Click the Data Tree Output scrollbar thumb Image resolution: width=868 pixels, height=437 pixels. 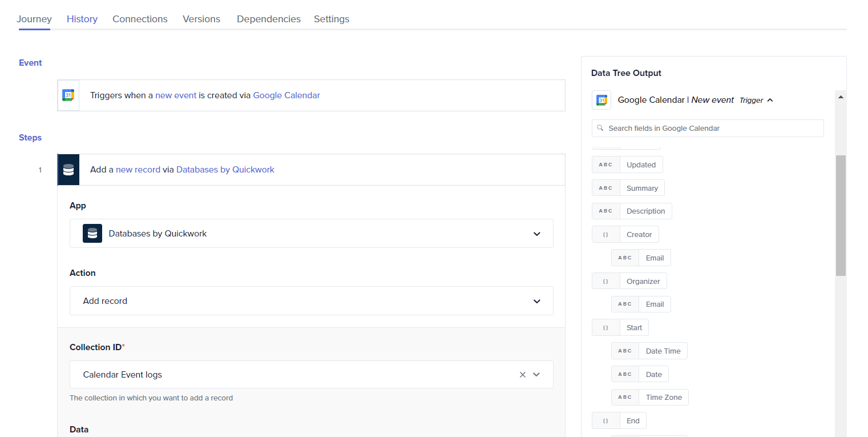click(x=841, y=215)
